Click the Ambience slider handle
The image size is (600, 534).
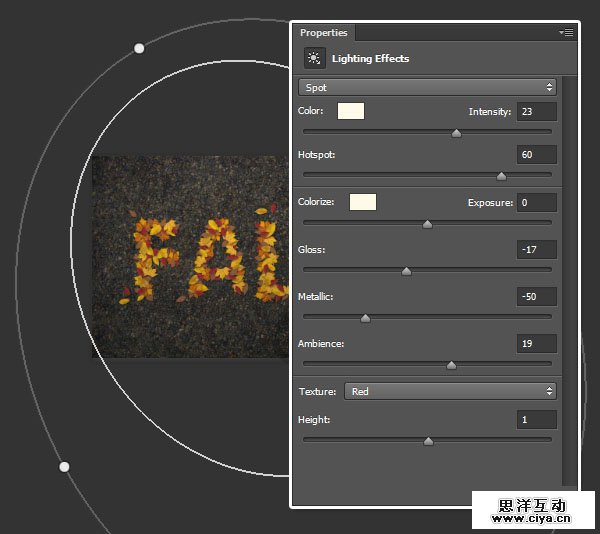[451, 365]
